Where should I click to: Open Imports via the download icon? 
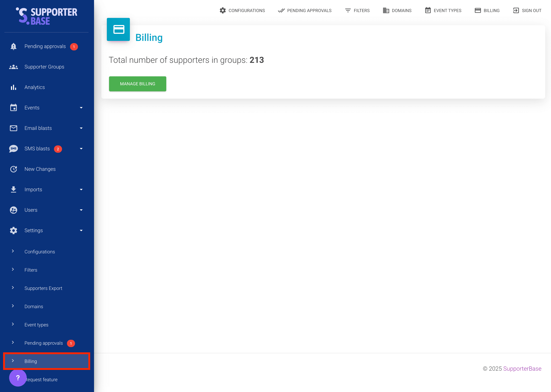[14, 189]
